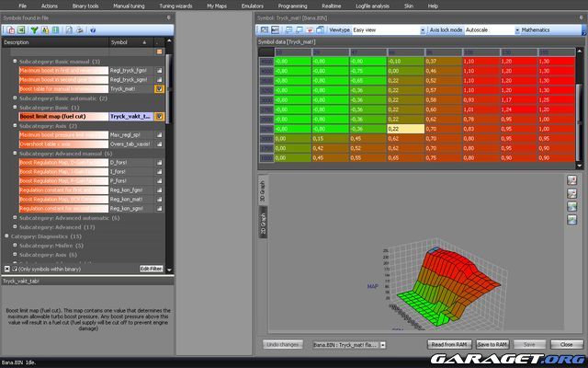
Task: Click the green filter funnel icon in symbols toolbar
Action: 35,30
